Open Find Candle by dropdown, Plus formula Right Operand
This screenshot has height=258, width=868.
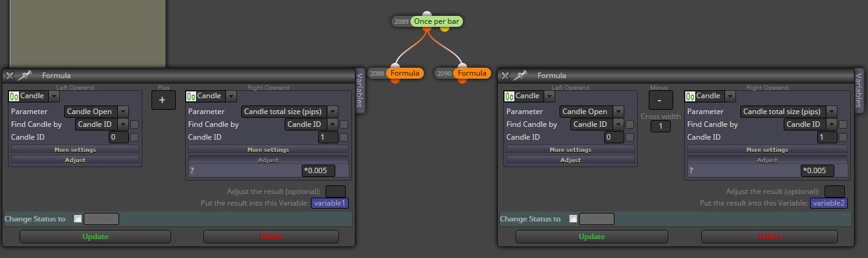(x=312, y=124)
